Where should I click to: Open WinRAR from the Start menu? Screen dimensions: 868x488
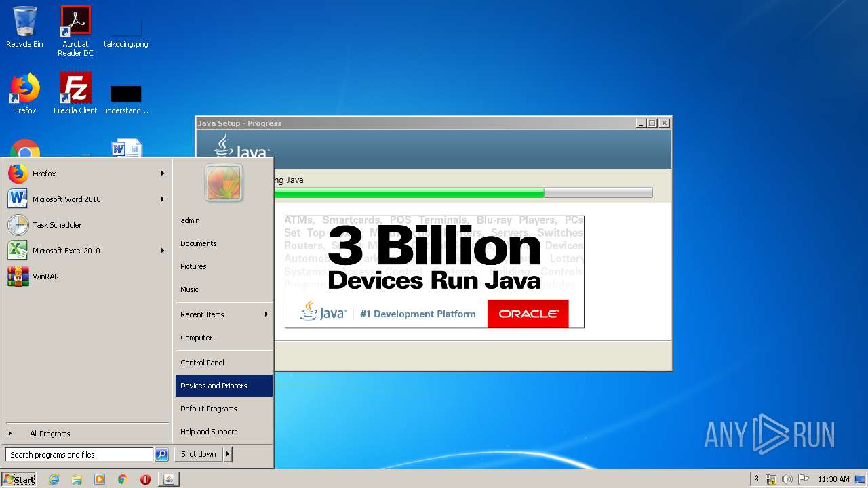(87, 277)
